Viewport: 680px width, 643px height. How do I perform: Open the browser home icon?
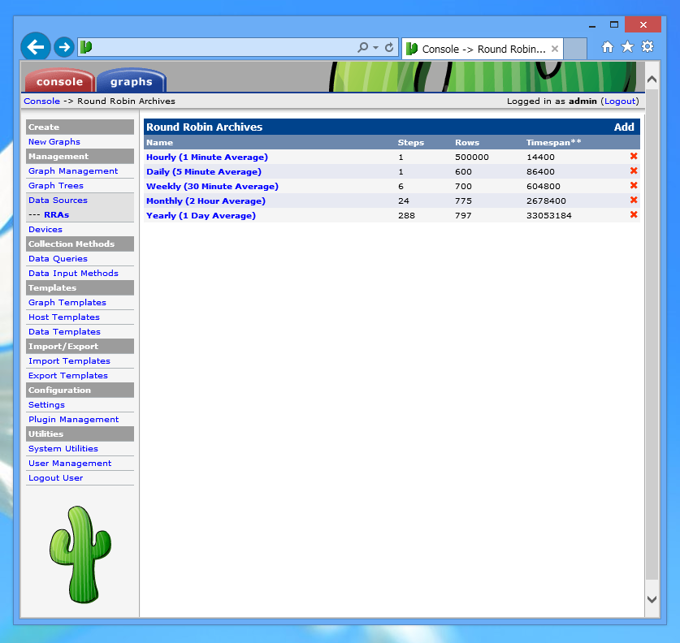coord(608,47)
